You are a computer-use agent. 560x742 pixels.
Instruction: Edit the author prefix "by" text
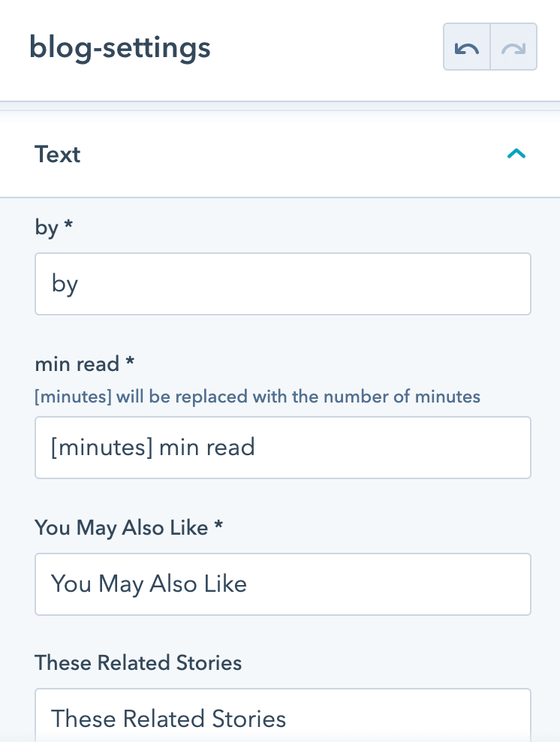pyautogui.click(x=282, y=284)
